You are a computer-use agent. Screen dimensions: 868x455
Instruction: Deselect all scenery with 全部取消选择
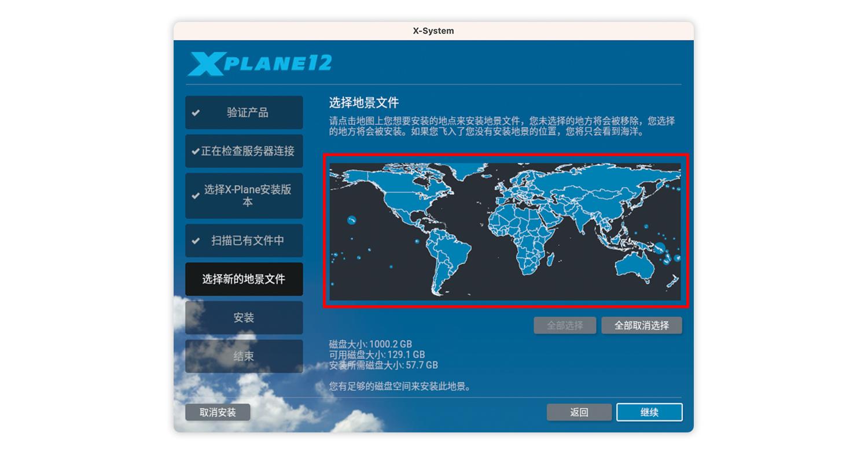(x=642, y=325)
